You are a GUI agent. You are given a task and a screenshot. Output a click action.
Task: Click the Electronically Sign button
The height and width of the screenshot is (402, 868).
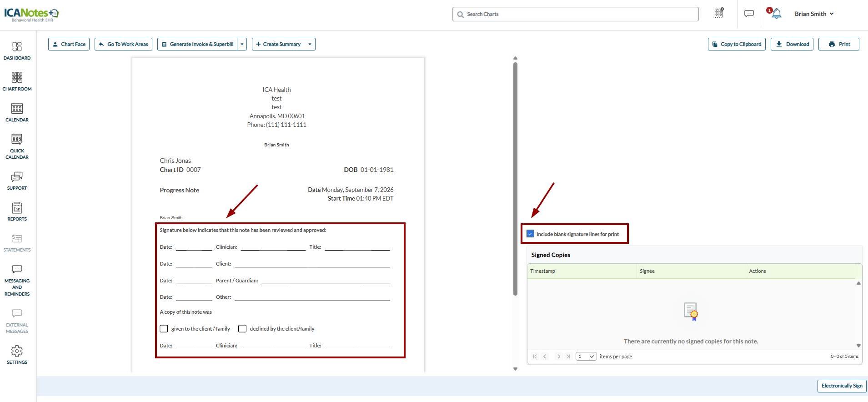pyautogui.click(x=842, y=386)
